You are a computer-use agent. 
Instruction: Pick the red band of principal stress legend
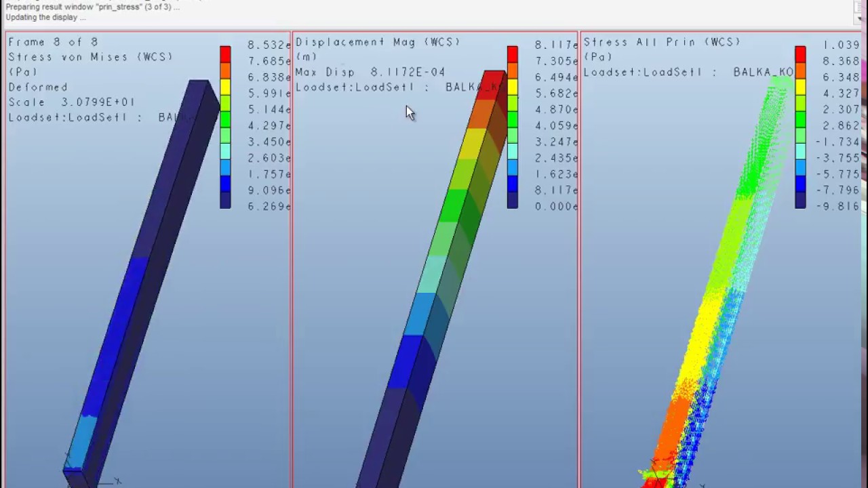[800, 54]
